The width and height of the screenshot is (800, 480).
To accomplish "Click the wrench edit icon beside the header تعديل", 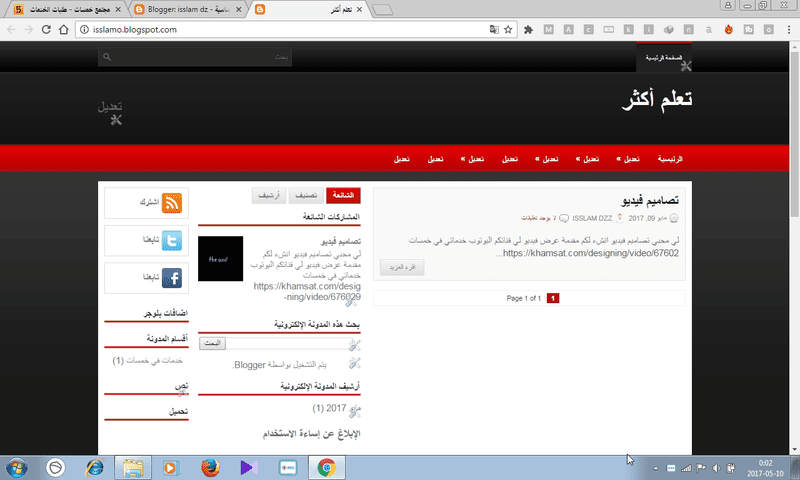I will coord(116,120).
